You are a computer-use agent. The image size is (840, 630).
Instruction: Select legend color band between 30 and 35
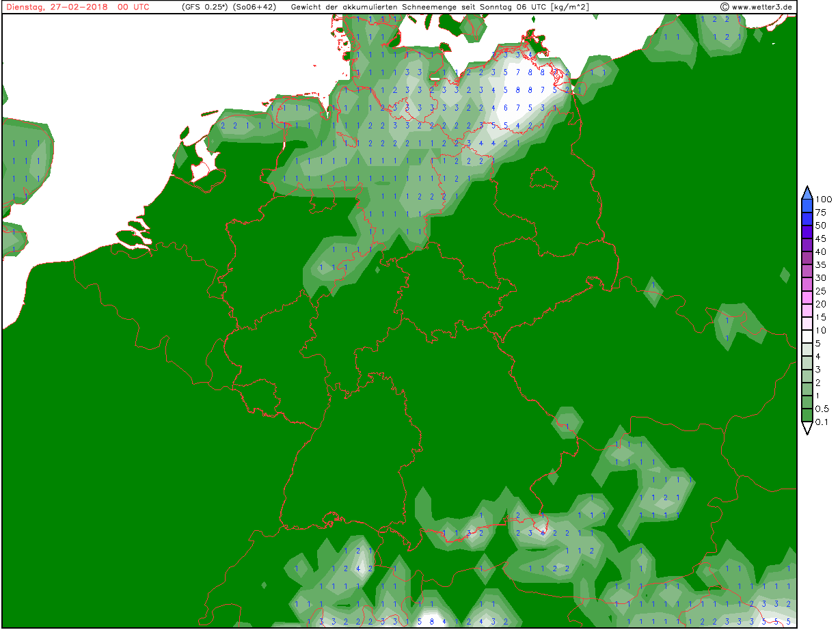807,271
